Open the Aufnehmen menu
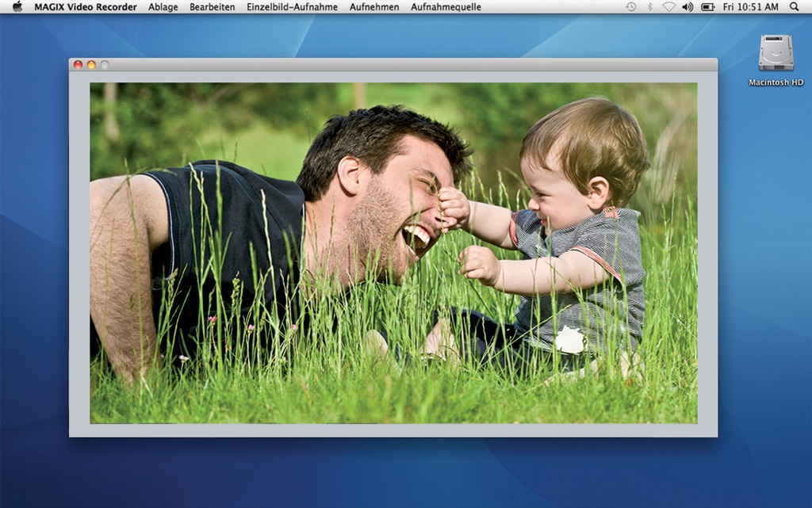 click(374, 7)
